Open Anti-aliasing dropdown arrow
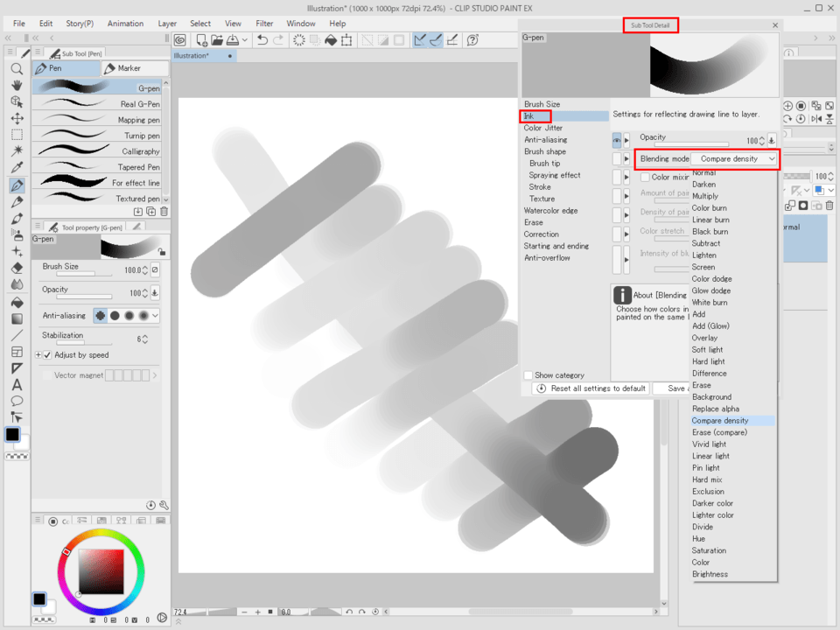Image resolution: width=840 pixels, height=630 pixels. (156, 316)
